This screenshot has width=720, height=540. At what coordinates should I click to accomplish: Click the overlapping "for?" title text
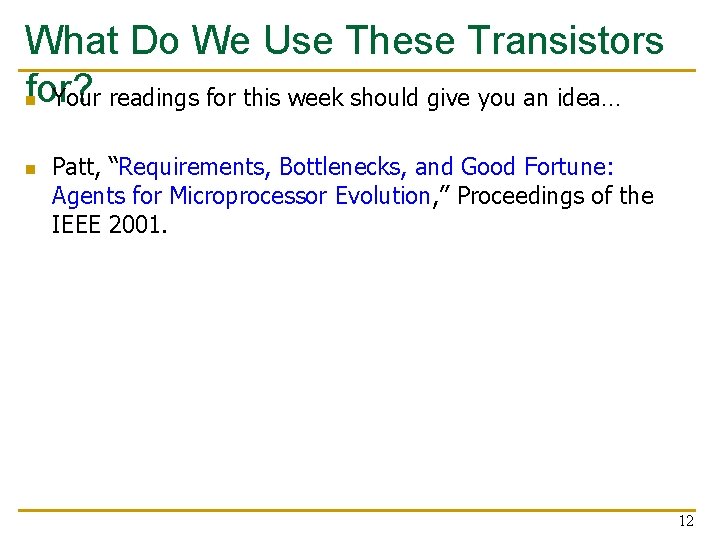click(x=59, y=87)
